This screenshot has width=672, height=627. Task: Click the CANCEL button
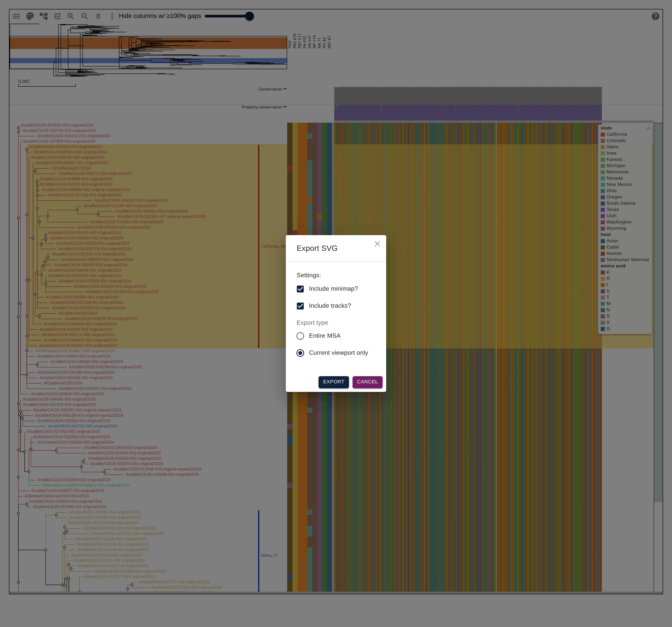(367, 382)
